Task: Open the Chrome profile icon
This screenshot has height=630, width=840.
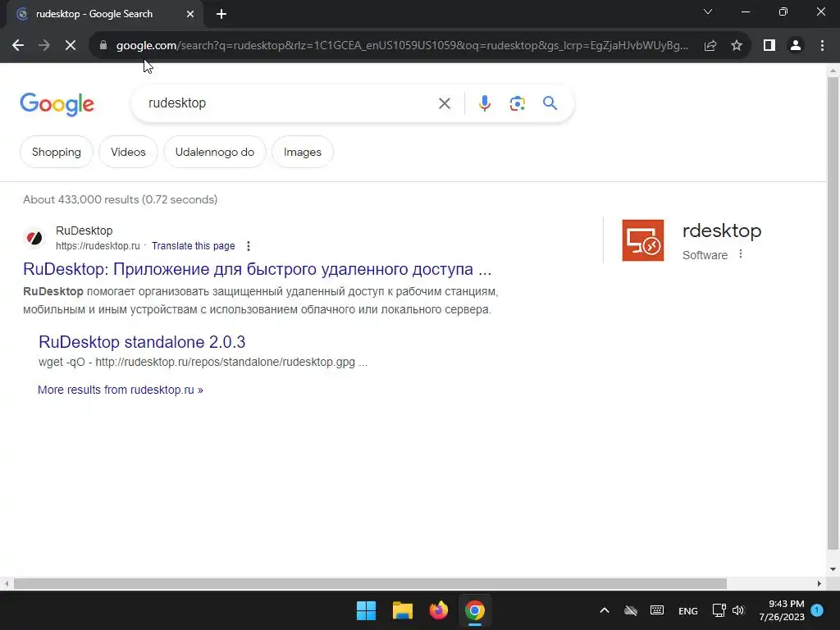Action: pos(796,46)
